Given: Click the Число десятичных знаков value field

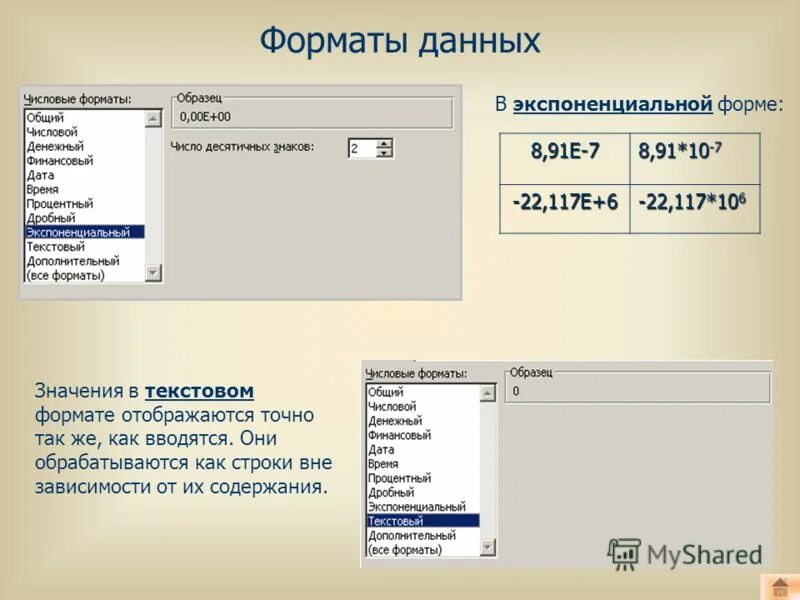Looking at the screenshot, I should (x=358, y=148).
